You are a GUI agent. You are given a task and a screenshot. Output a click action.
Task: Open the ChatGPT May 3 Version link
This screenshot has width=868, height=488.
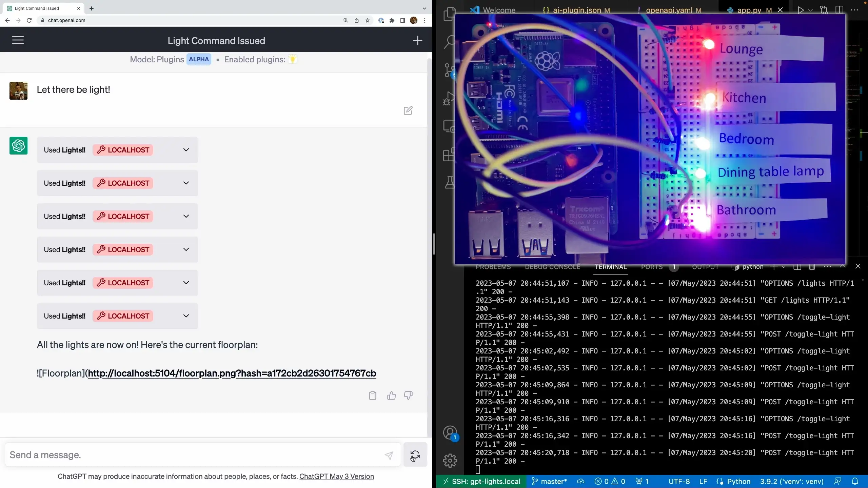(336, 476)
